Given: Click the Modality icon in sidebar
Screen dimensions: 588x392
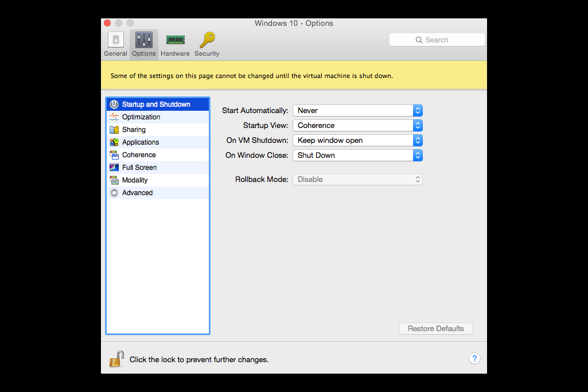Looking at the screenshot, I should point(114,180).
